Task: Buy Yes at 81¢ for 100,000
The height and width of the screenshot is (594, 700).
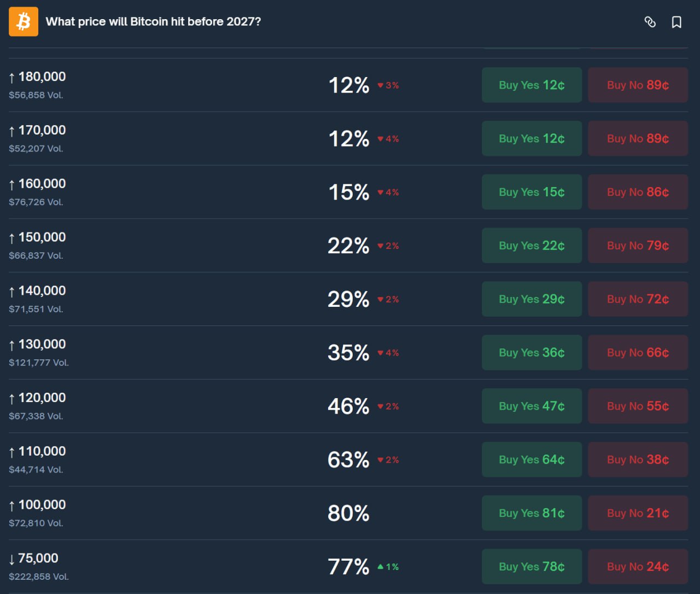Action: point(532,514)
